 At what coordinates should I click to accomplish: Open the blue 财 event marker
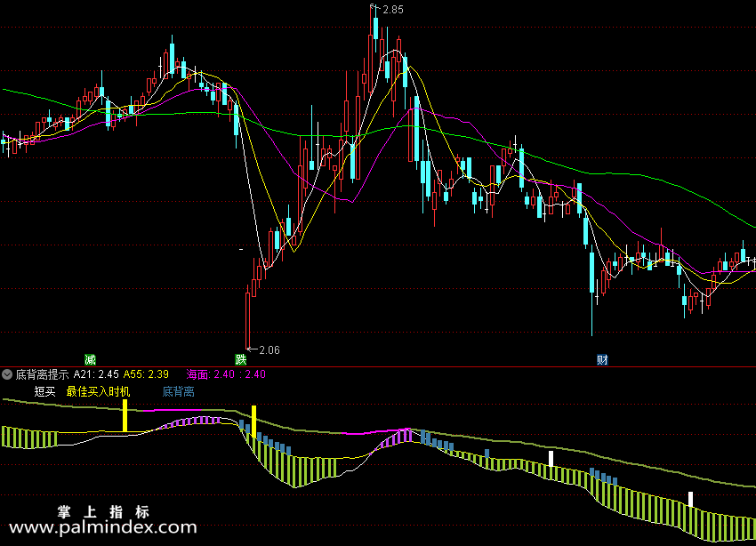click(602, 359)
